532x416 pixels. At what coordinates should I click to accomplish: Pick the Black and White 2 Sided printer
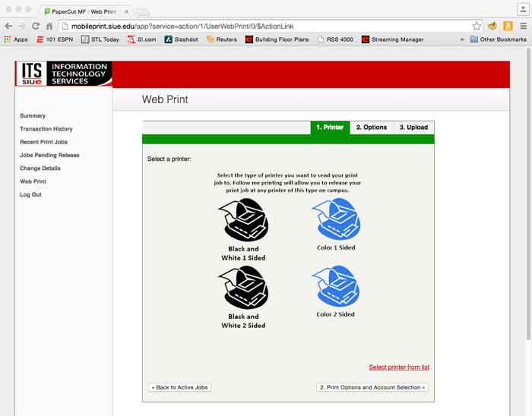pos(243,288)
